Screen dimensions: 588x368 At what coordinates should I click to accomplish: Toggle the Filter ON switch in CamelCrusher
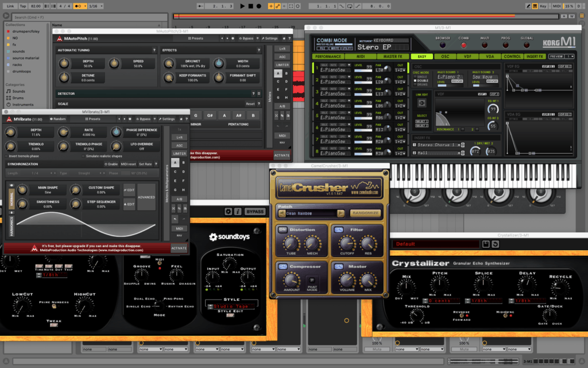click(339, 230)
